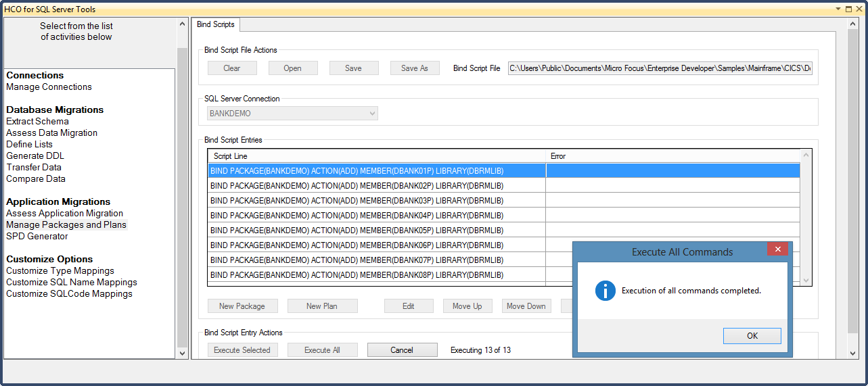The image size is (868, 386).
Task: Open the window options dropdown arrow in title bar
Action: [838, 9]
